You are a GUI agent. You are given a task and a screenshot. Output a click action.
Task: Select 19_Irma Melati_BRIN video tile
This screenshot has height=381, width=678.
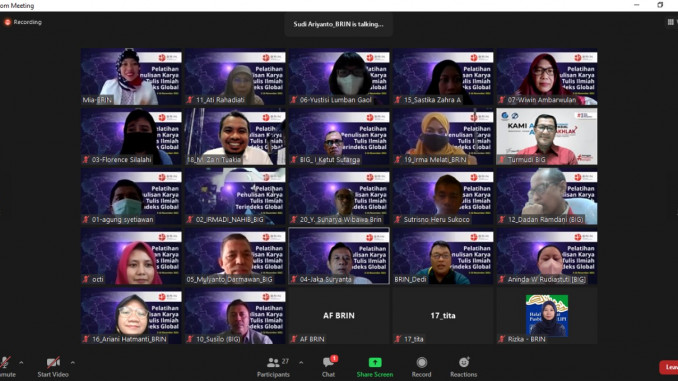point(443,136)
